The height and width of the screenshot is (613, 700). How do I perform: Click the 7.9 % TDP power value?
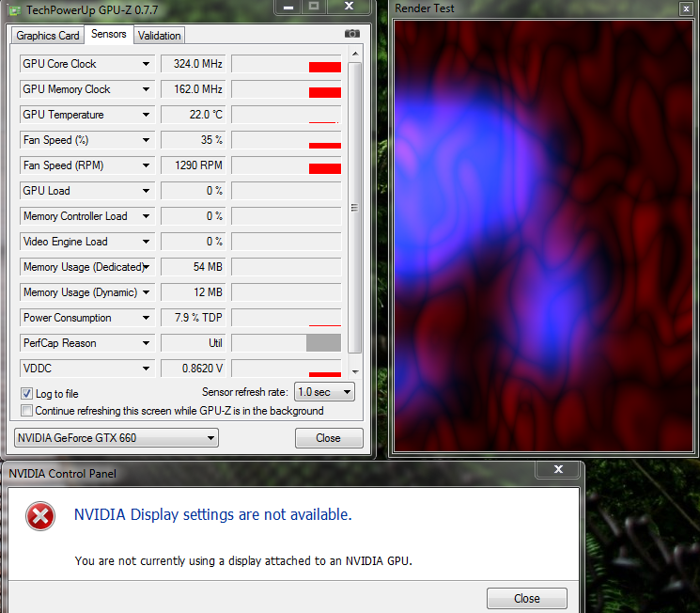[194, 318]
